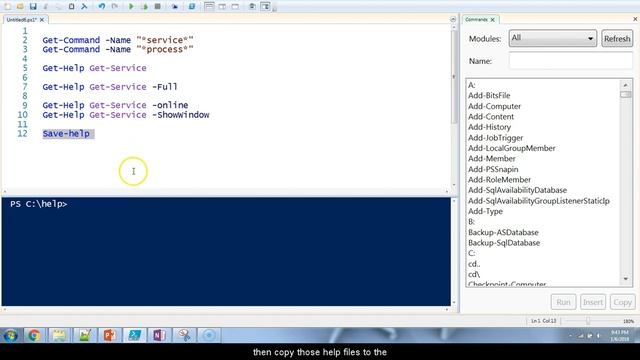
Task: Select Add-History in commands list
Action: (489, 127)
